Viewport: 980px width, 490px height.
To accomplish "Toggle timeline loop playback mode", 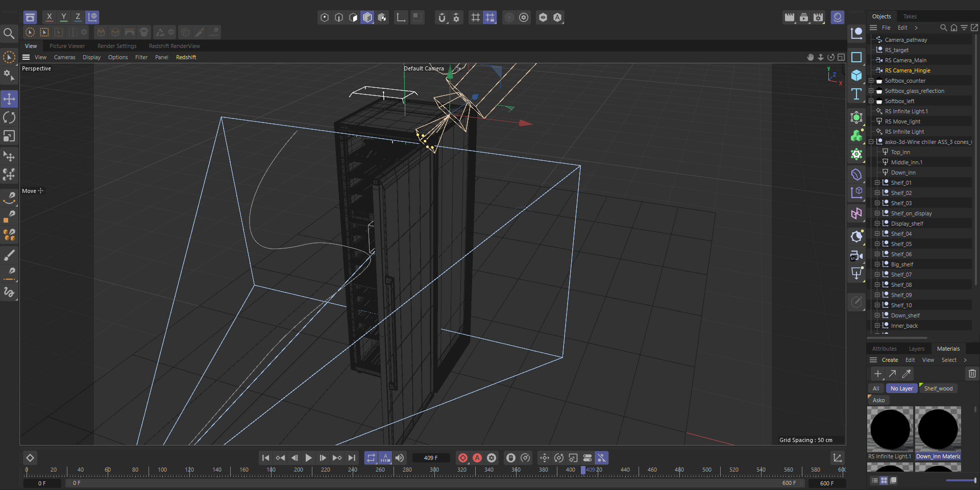I will tap(371, 458).
